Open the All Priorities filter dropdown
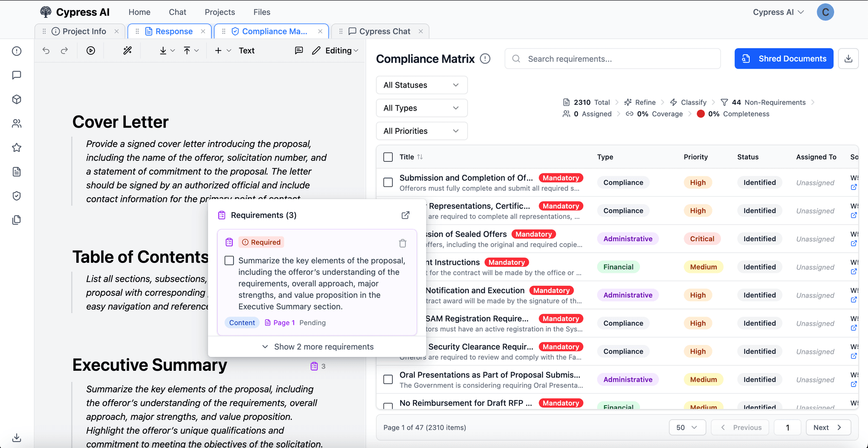The image size is (868, 448). [422, 131]
